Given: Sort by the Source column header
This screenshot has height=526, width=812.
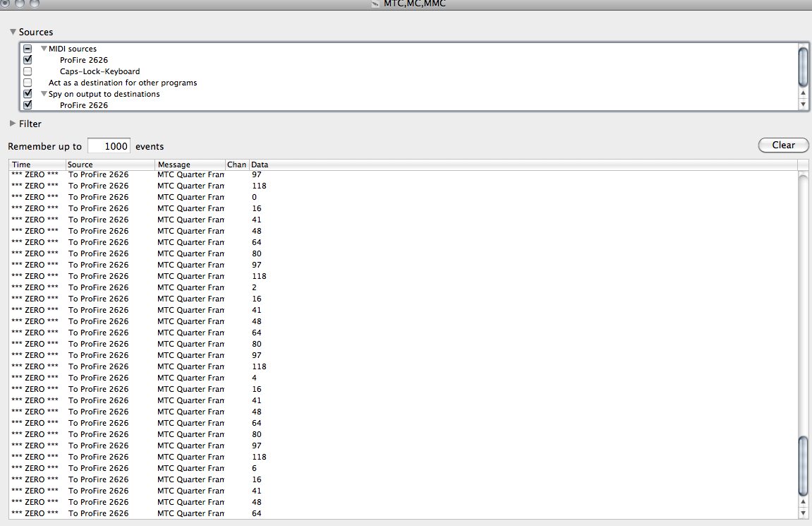Looking at the screenshot, I should [x=110, y=165].
